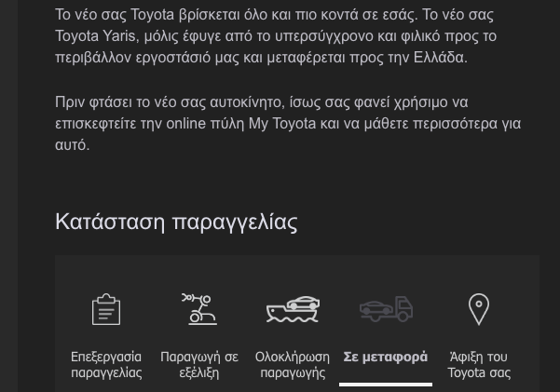The width and height of the screenshot is (560, 392).
Task: Click the paragraph mentioning My Toyota portal
Action: tap(288, 124)
